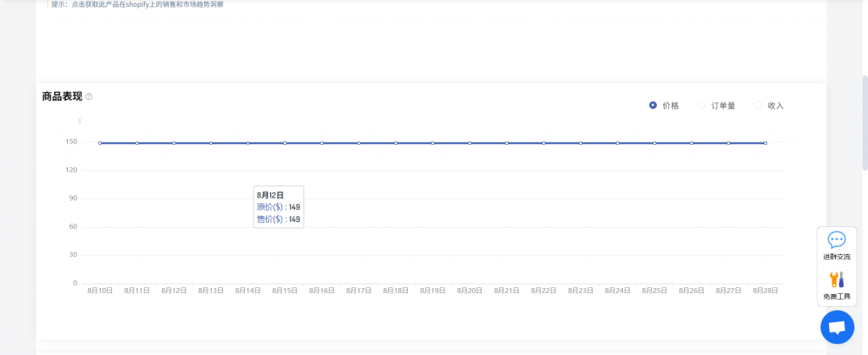Select the 价格 radio option
The height and width of the screenshot is (355, 868).
coord(653,105)
